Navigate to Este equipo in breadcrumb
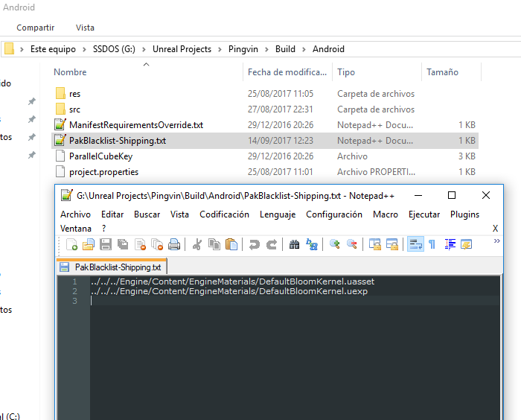The height and width of the screenshot is (420, 521). click(53, 49)
